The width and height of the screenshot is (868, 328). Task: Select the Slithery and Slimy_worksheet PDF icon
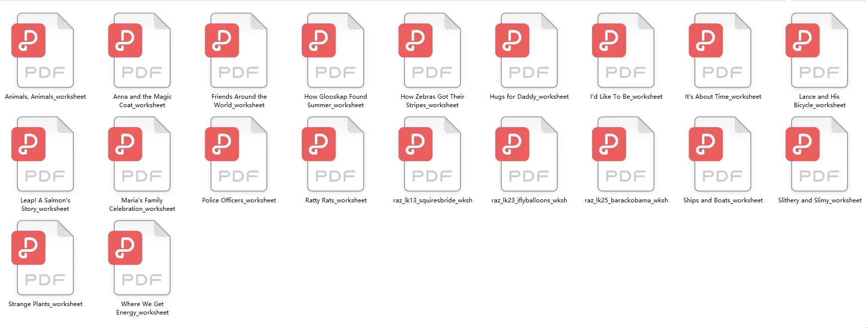[817, 154]
